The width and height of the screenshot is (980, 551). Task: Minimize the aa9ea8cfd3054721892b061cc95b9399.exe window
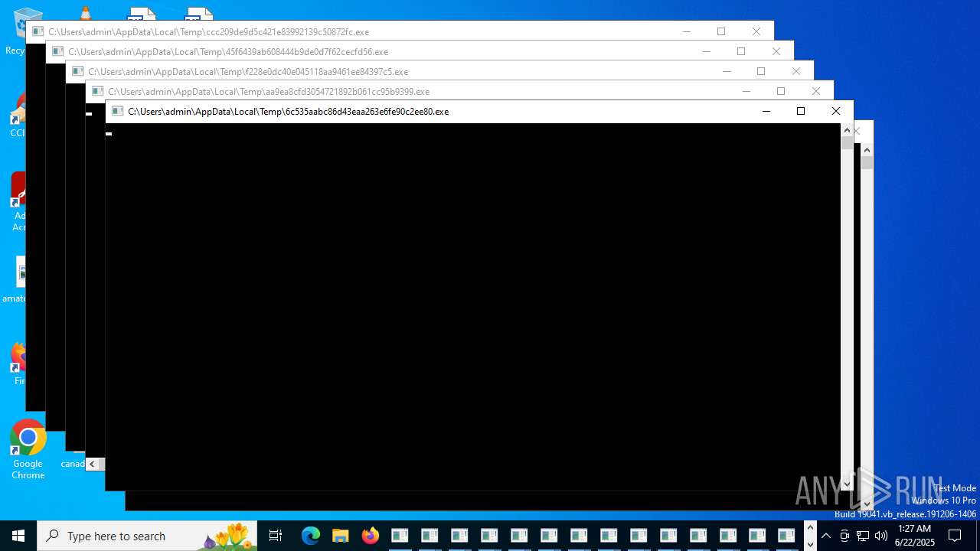pos(746,91)
